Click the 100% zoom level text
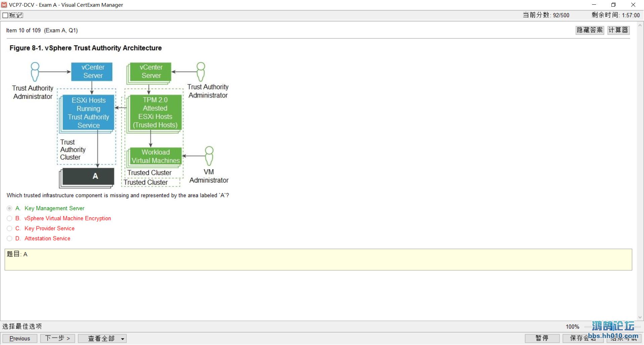644x345 pixels. pos(573,327)
